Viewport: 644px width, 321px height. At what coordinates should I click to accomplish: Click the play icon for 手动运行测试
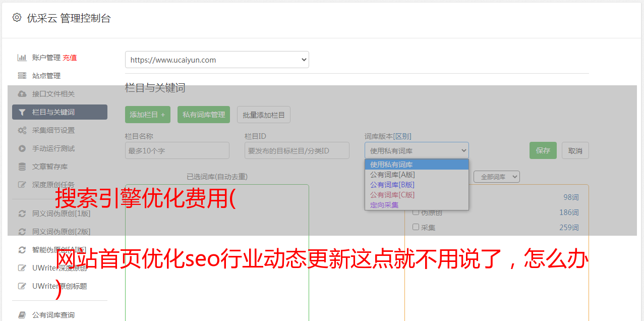[22, 148]
